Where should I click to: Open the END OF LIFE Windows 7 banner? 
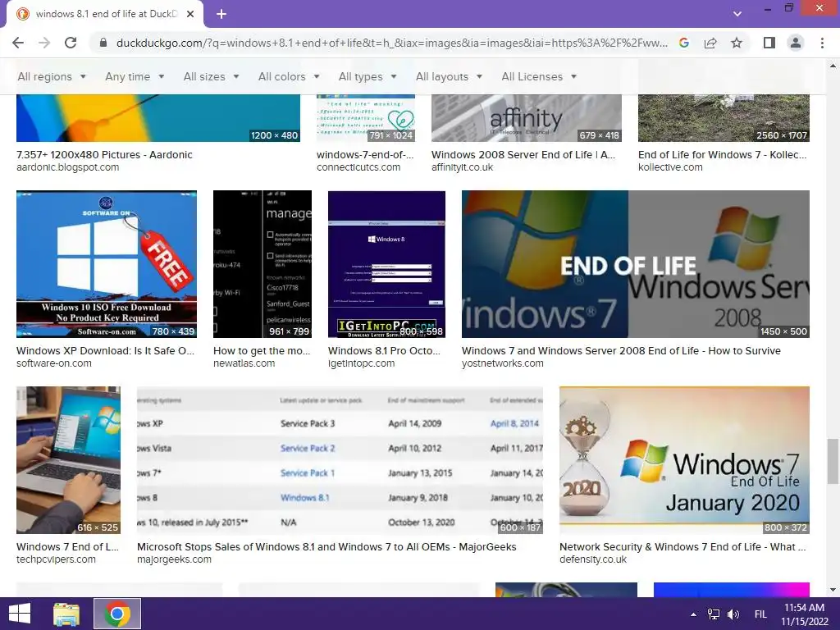pyautogui.click(x=636, y=263)
